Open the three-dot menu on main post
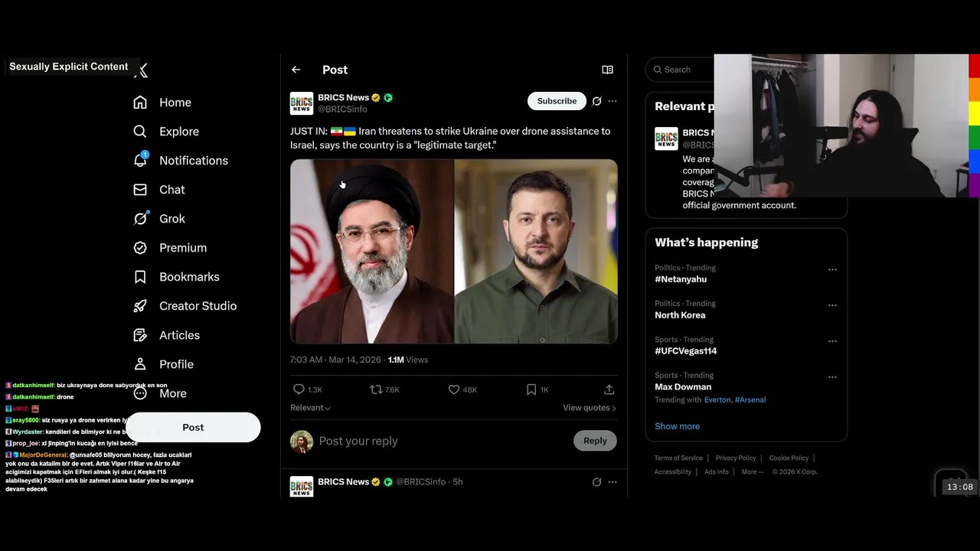Viewport: 980px width, 551px height. (x=612, y=101)
